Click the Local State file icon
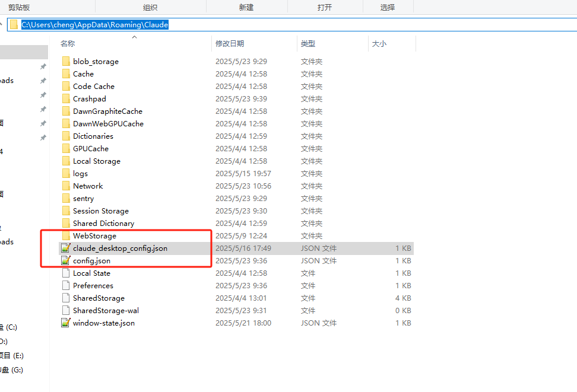 [66, 273]
